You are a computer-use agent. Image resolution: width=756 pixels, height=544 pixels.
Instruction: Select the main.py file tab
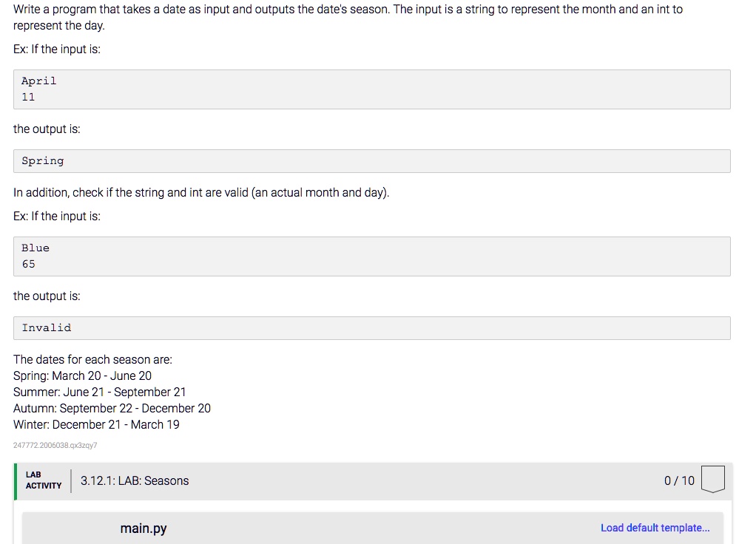click(144, 528)
